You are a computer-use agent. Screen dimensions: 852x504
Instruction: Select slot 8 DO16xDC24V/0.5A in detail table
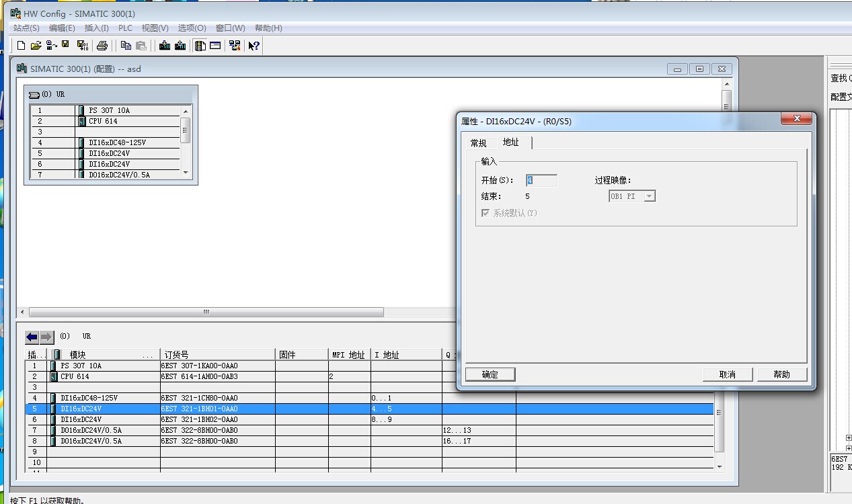coord(370,441)
